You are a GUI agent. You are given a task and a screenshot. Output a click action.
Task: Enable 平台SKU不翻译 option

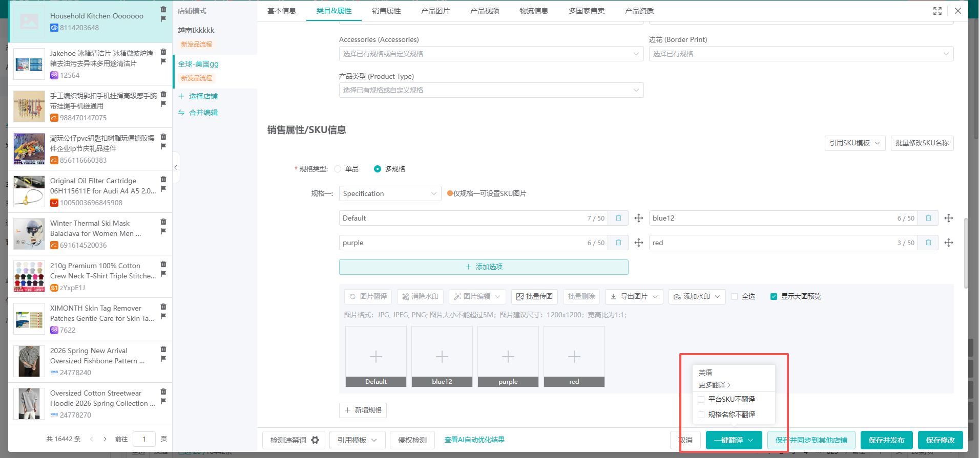pyautogui.click(x=701, y=399)
